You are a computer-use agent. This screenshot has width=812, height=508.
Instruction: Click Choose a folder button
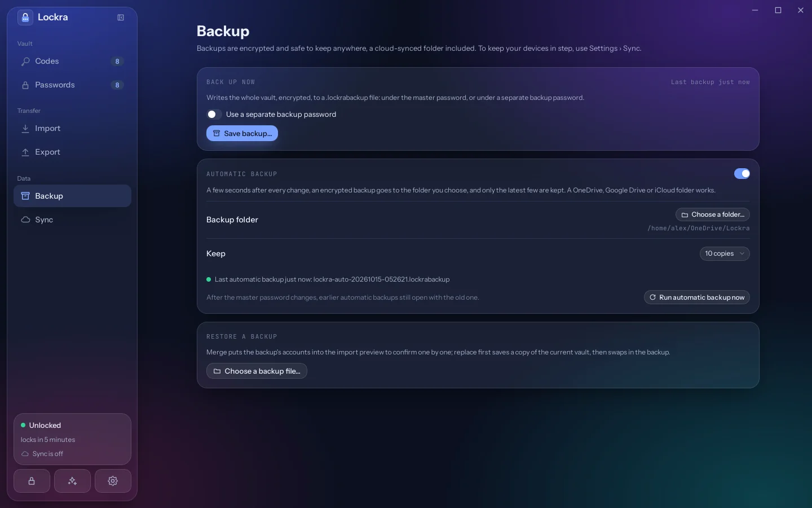point(713,215)
